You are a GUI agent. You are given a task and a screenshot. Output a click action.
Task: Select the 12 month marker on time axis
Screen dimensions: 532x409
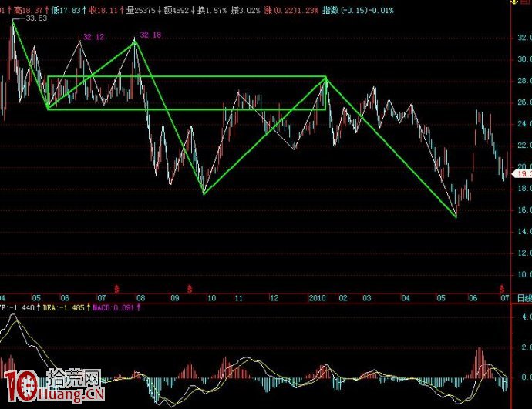point(274,298)
